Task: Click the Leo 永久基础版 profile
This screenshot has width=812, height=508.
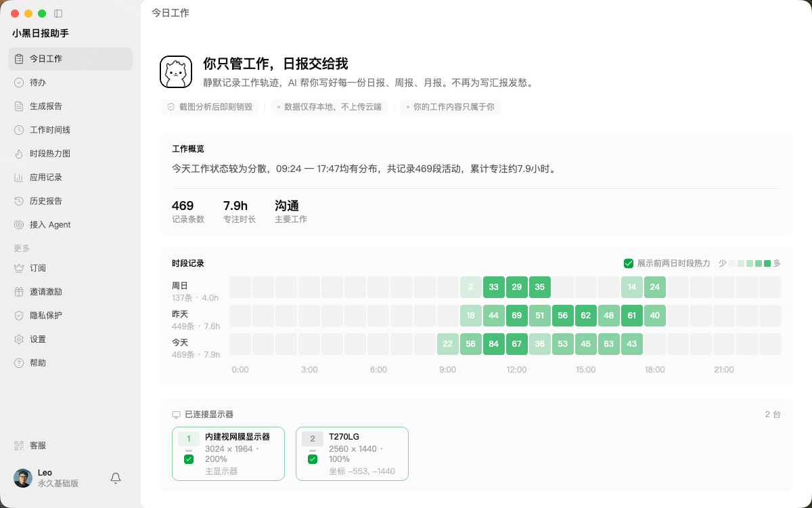Action: tap(47, 478)
